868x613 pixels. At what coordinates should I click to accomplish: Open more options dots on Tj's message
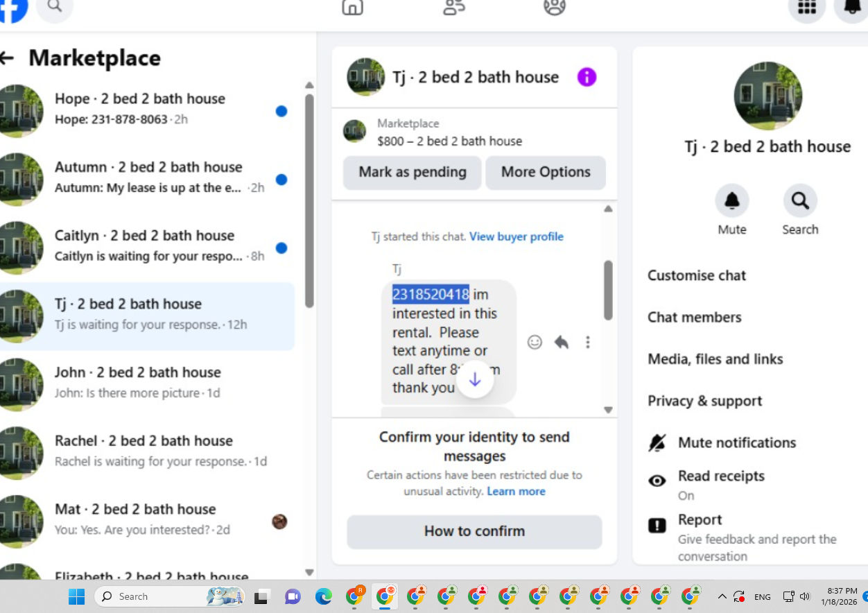pyautogui.click(x=588, y=342)
